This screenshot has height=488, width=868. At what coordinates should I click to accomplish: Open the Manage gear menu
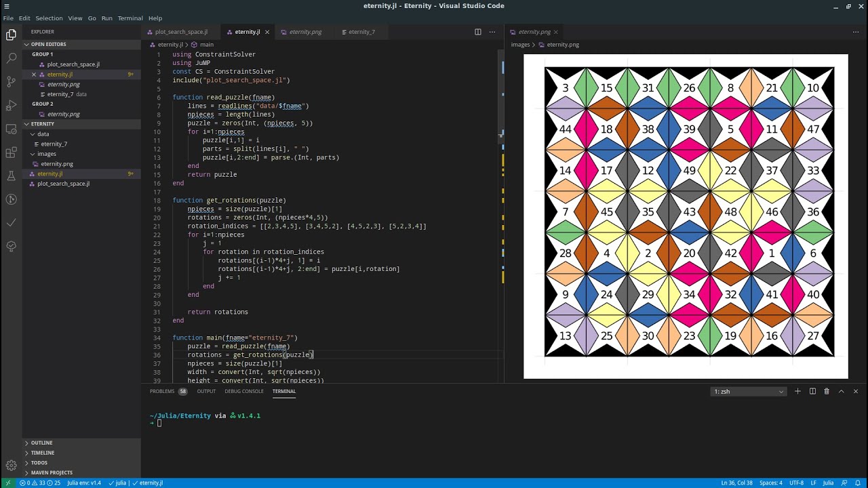point(11,466)
